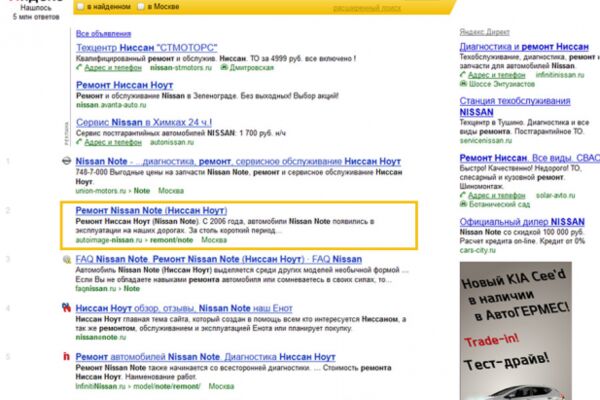Image resolution: width=600 pixels, height=400 pixels.
Task: Open the 'Ремонт автомобилей Nissan Note' result
Action: (205, 357)
